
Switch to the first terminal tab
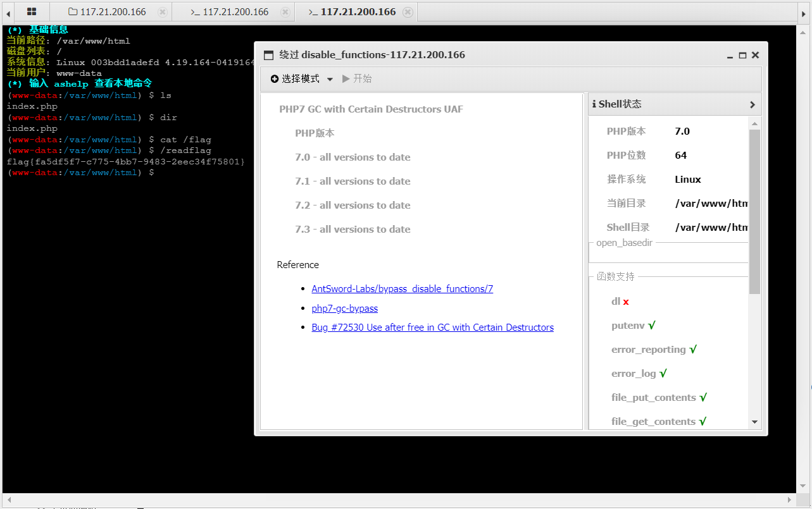[230, 12]
